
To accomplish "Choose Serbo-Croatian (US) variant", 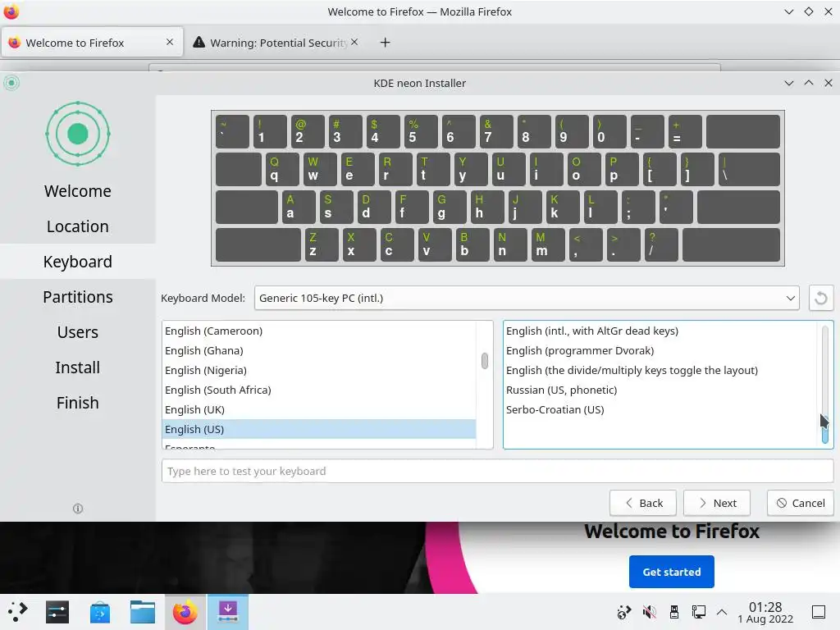I will 660,410.
